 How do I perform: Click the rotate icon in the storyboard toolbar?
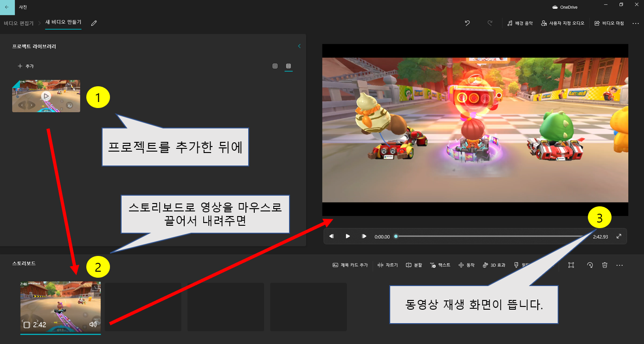[x=590, y=265]
